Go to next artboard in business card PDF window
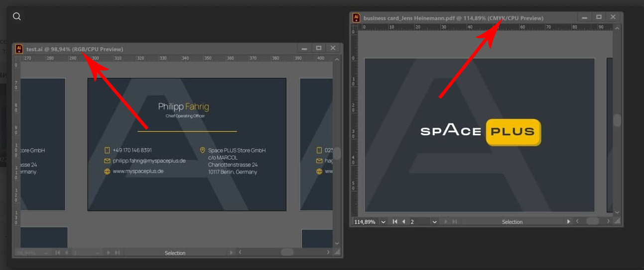The height and width of the screenshot is (270, 644). pyautogui.click(x=446, y=222)
